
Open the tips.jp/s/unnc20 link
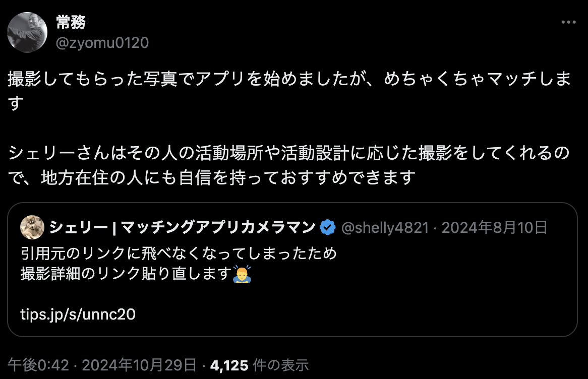(x=78, y=314)
